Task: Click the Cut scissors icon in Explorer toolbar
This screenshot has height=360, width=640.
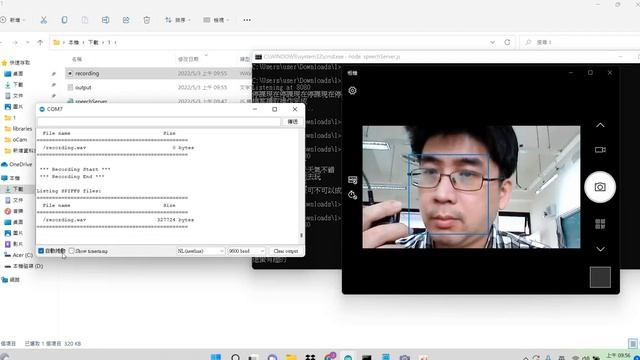Action: click(x=44, y=20)
